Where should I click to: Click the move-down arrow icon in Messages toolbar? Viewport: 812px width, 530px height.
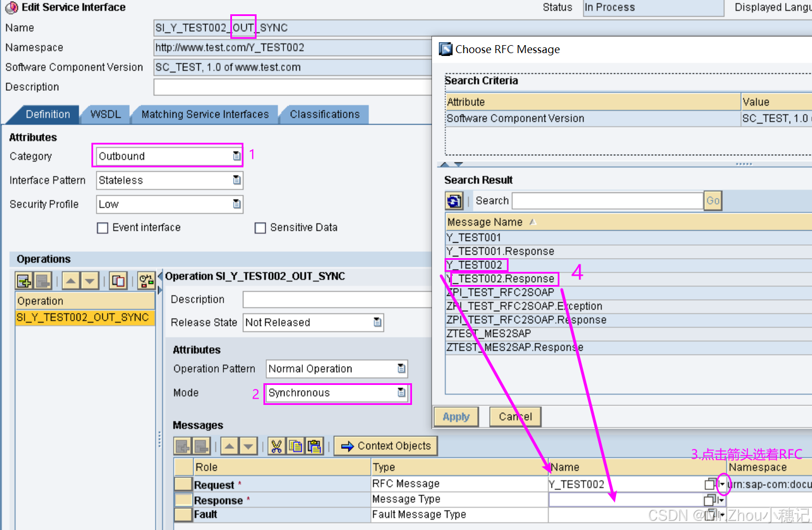pyautogui.click(x=247, y=446)
